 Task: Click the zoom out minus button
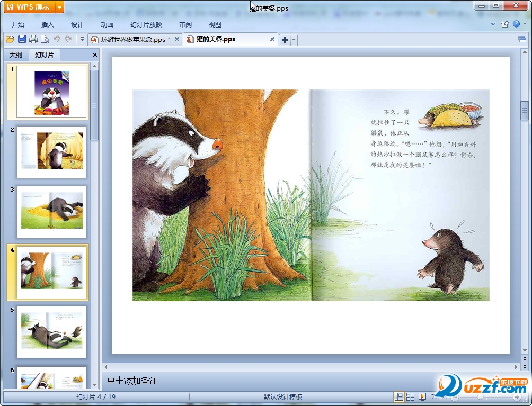click(x=455, y=397)
